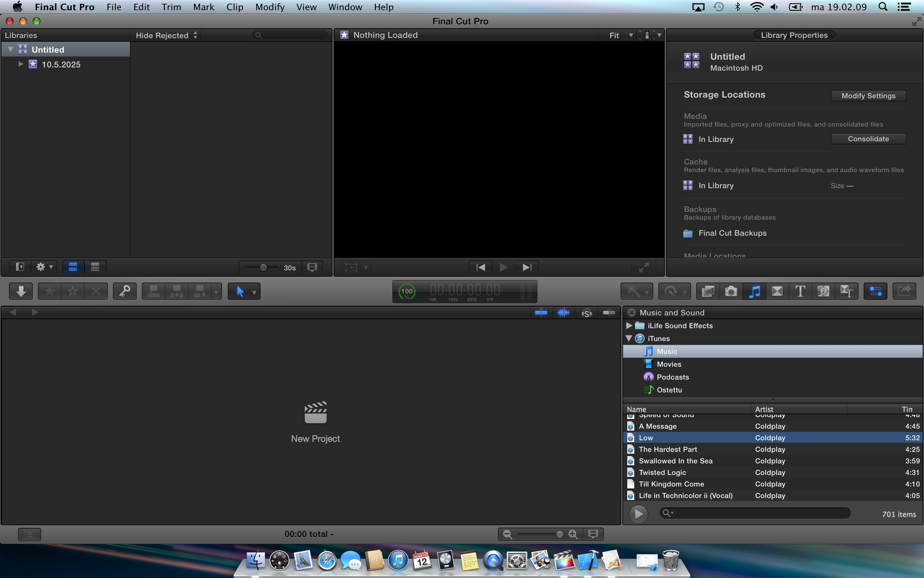Click the Modify Settings button
Screen dimensions: 924x578
point(868,96)
